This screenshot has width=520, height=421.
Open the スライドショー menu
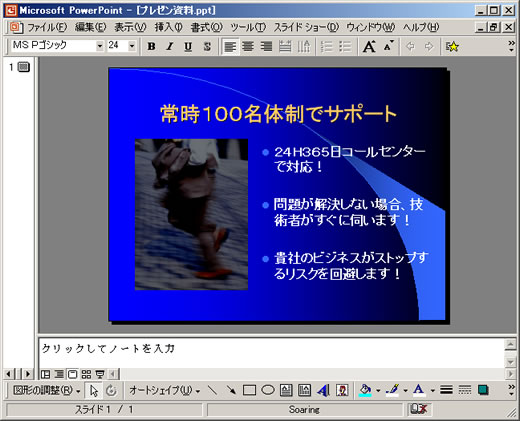(306, 27)
